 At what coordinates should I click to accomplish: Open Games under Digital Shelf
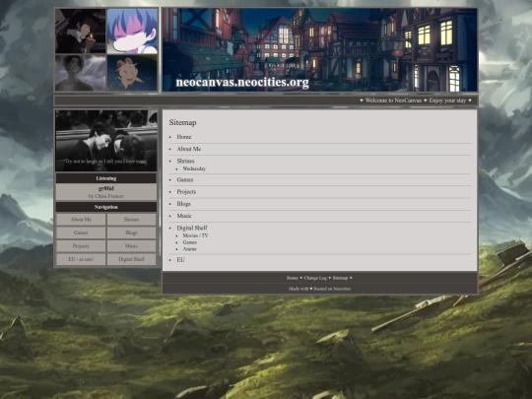pyautogui.click(x=190, y=242)
